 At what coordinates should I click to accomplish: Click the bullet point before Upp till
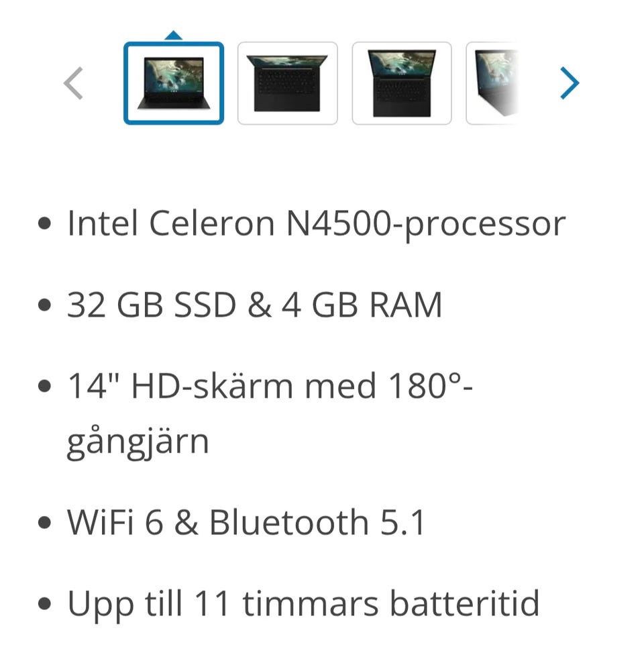point(45,605)
